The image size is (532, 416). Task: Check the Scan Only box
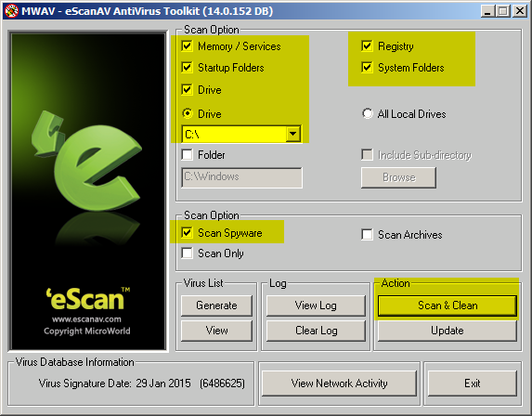coord(188,253)
